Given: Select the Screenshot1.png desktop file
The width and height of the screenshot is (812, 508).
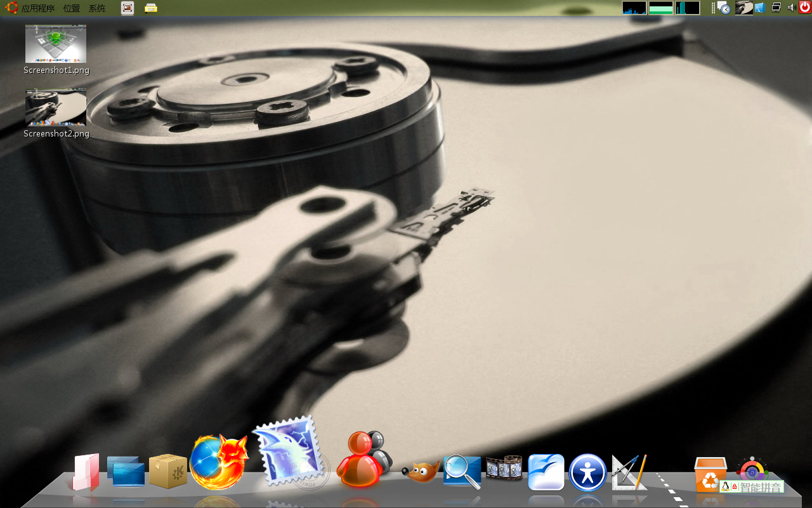Looking at the screenshot, I should coord(56,50).
